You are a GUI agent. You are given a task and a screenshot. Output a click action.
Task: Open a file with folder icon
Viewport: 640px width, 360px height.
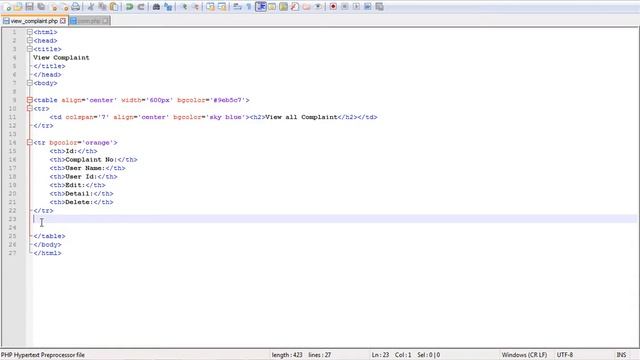[x=18, y=7]
